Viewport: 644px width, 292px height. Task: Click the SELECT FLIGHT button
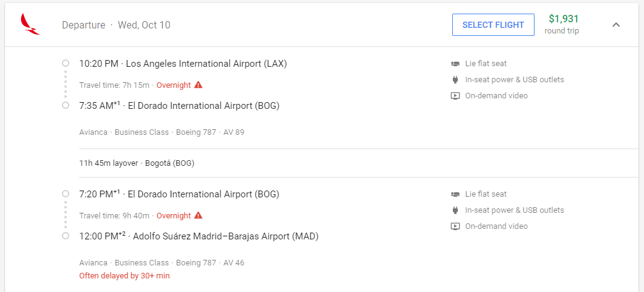(x=493, y=25)
